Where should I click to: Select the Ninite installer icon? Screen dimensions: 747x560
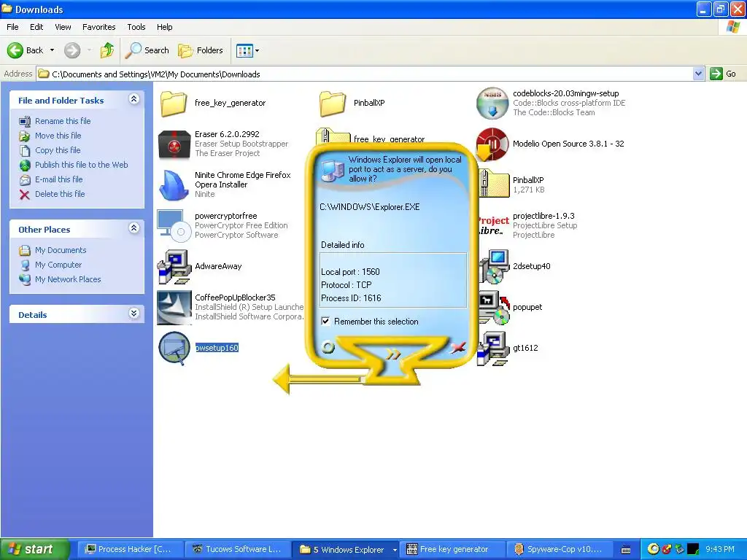174,184
